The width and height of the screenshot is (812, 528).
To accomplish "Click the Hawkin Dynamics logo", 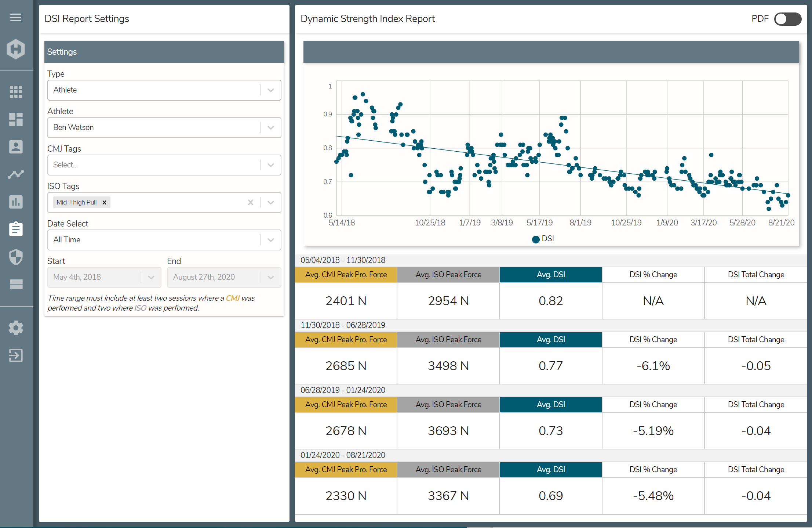I will 15,48.
